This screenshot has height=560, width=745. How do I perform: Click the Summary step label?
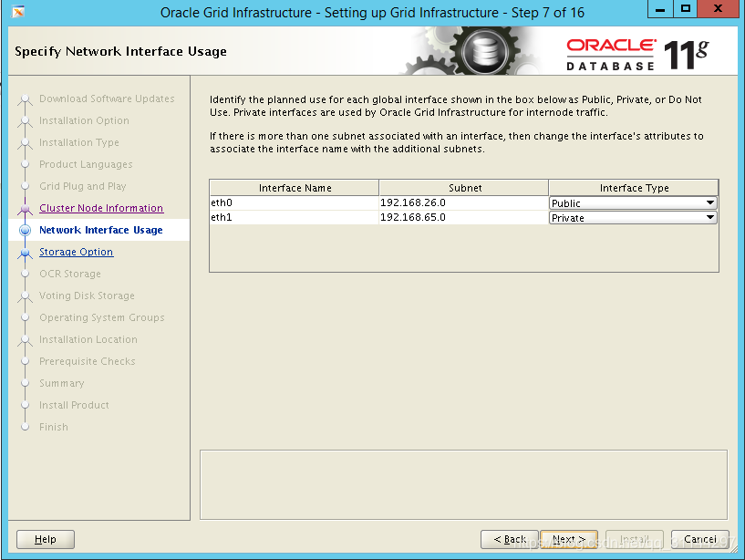pyautogui.click(x=62, y=383)
